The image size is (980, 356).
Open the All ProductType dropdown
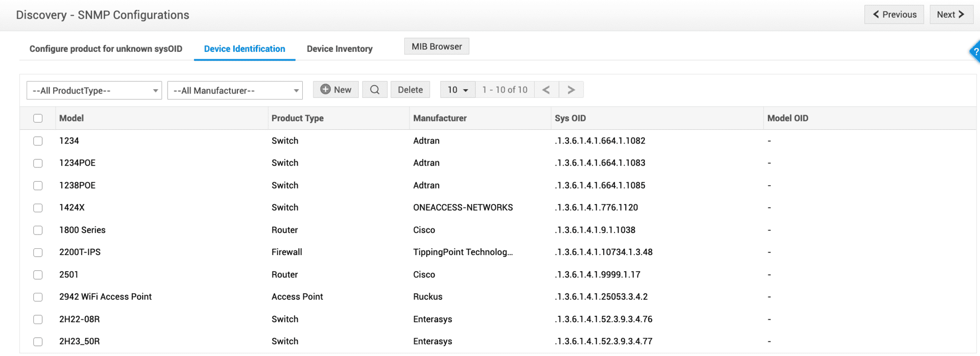coord(94,91)
